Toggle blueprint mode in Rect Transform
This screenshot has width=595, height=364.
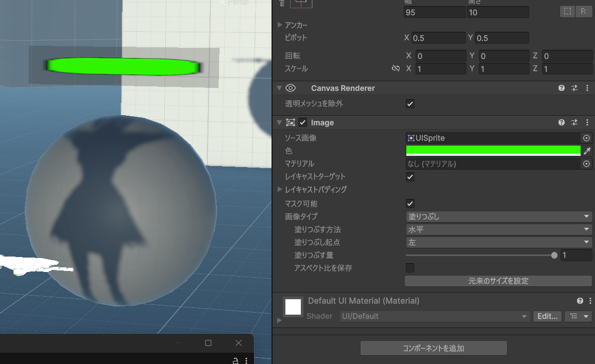567,11
